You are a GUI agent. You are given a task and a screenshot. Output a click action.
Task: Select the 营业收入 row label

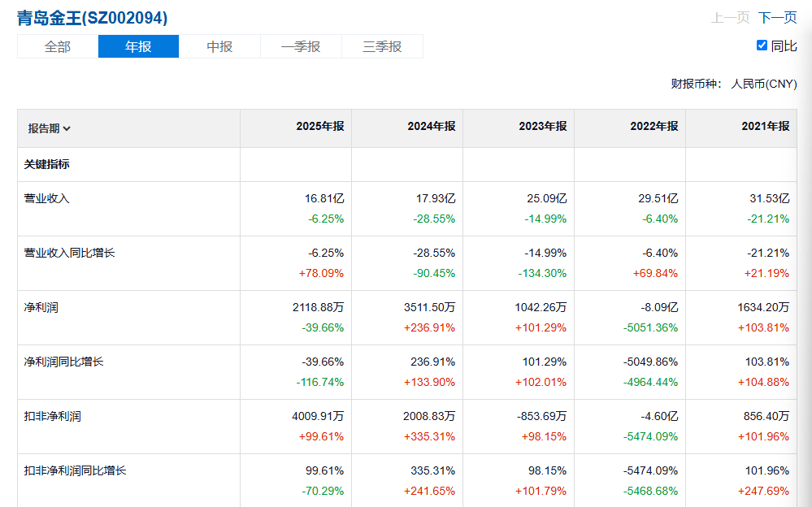coord(46,198)
